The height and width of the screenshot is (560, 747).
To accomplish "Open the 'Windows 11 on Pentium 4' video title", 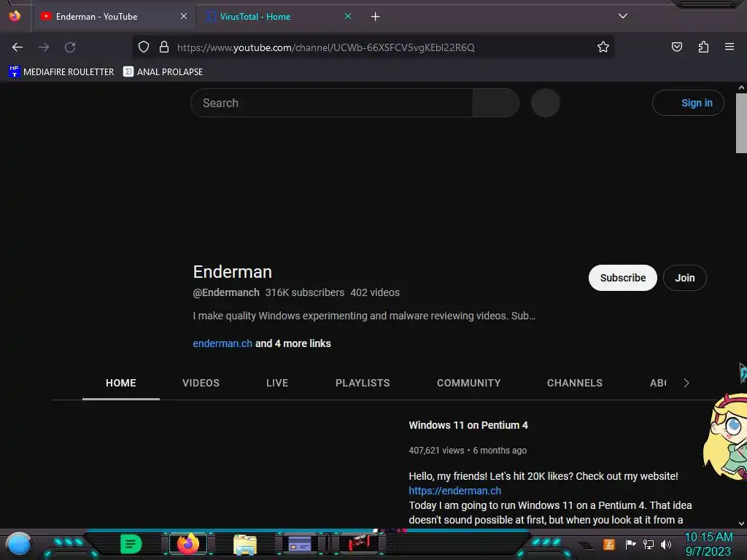I will [x=468, y=425].
